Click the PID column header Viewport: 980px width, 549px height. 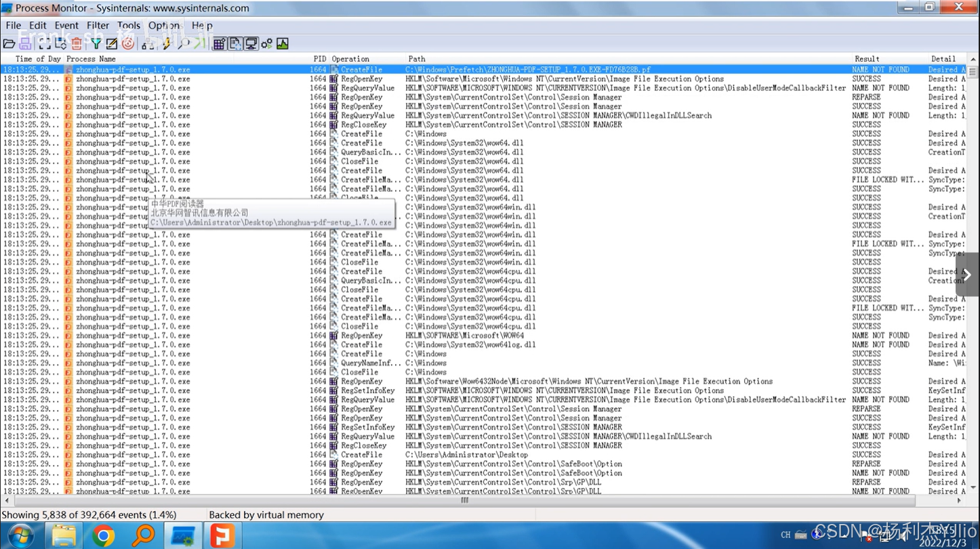click(320, 59)
